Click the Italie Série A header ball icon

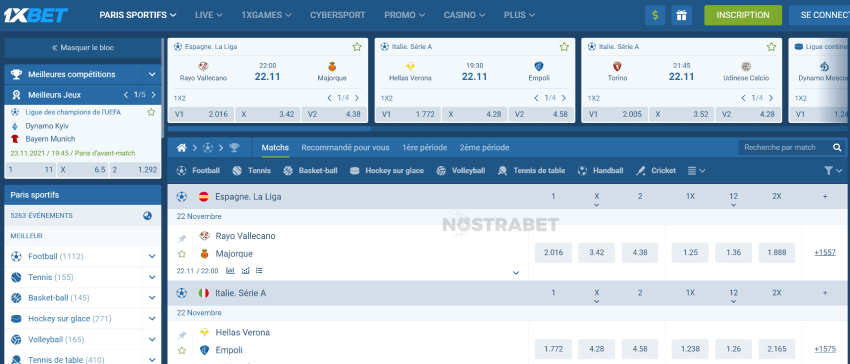182,293
